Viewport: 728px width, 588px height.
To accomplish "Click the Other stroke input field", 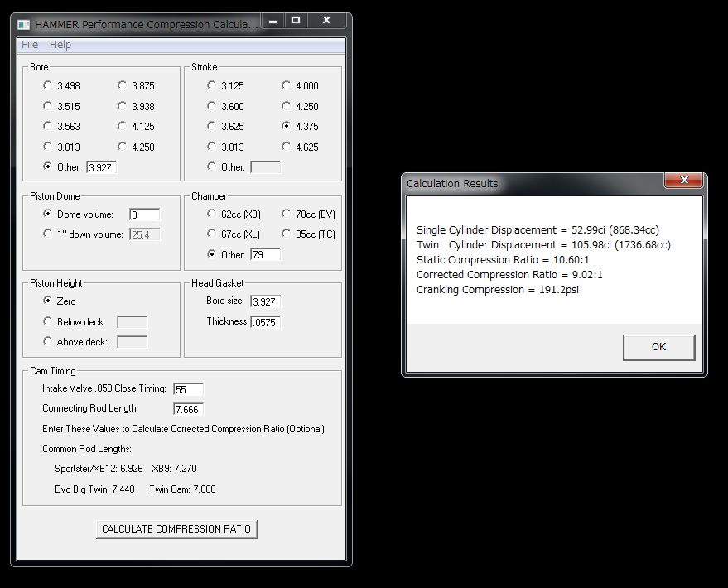I will coord(265,167).
